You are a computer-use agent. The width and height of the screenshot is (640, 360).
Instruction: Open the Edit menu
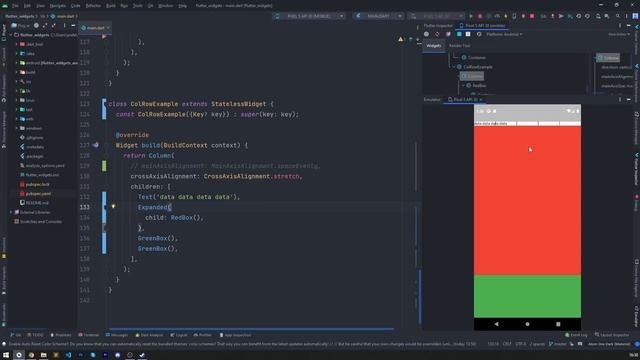point(27,6)
